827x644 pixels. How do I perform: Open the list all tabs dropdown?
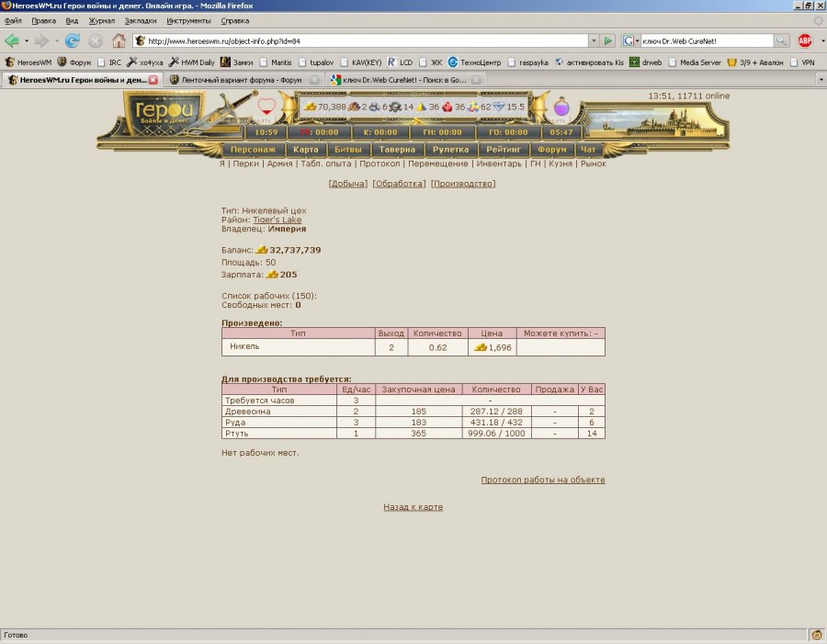click(x=819, y=80)
